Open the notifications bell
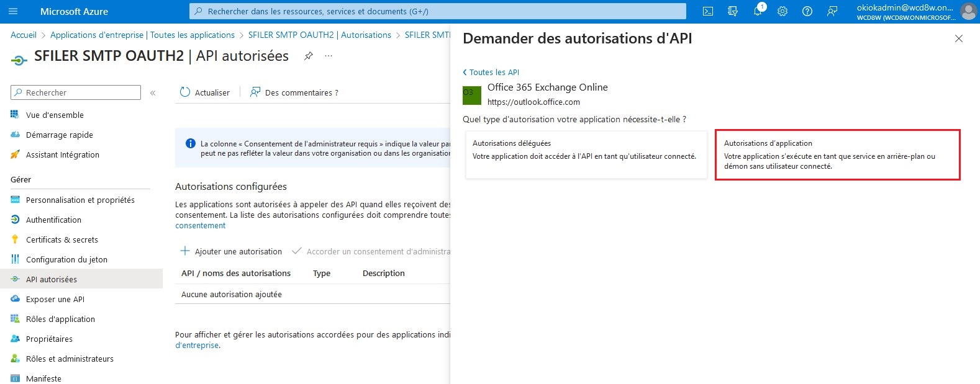This screenshot has height=384, width=980. tap(758, 11)
